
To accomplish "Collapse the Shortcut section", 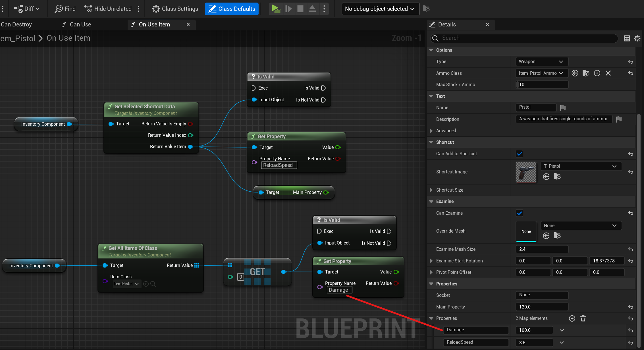I will [431, 142].
